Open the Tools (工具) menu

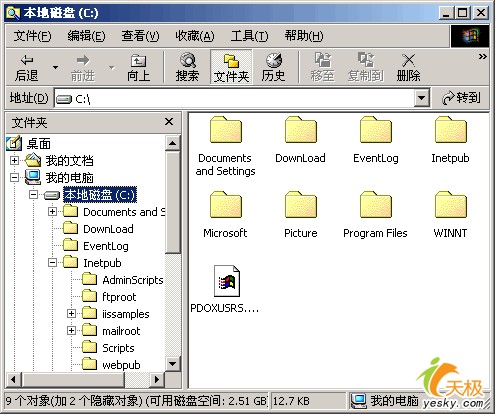249,36
